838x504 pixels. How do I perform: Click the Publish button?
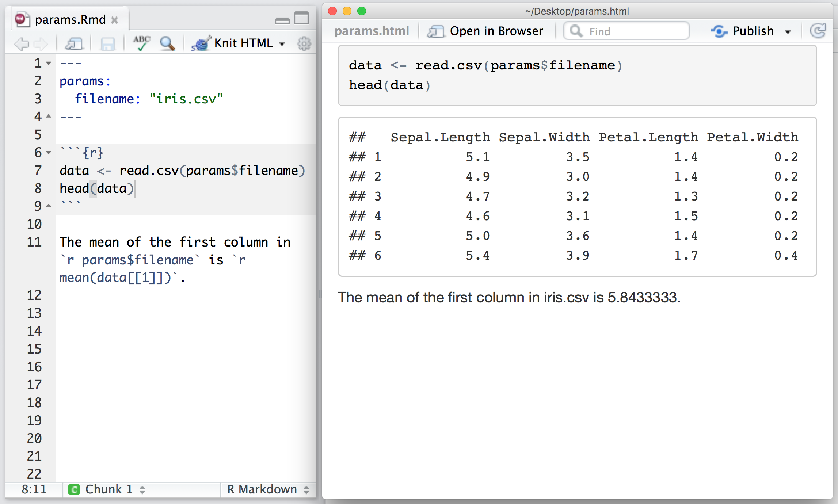coord(751,32)
